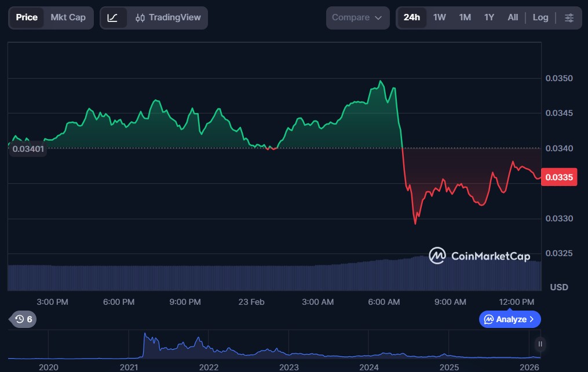Show the All time range
Image resolution: width=588 pixels, height=372 pixels.
[x=513, y=17]
